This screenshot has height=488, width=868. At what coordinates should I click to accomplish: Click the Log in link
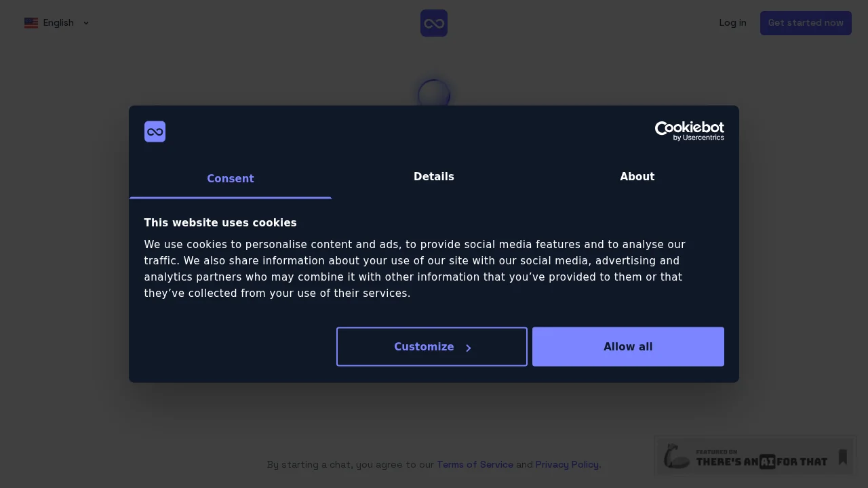pyautogui.click(x=732, y=22)
